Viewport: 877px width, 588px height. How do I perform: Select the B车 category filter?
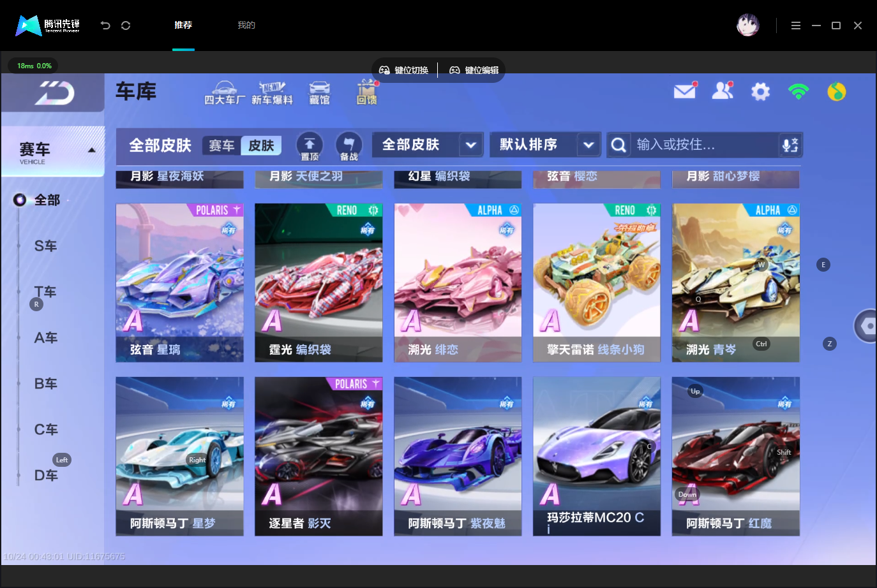pyautogui.click(x=45, y=384)
